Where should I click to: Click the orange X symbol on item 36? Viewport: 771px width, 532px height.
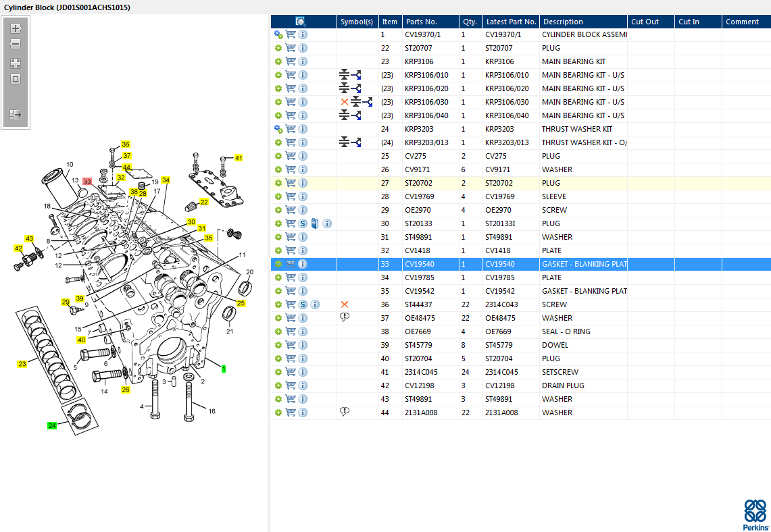click(x=345, y=304)
